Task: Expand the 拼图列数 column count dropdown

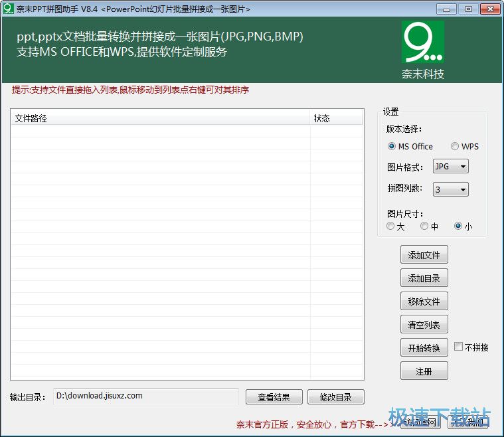Action: click(x=451, y=189)
